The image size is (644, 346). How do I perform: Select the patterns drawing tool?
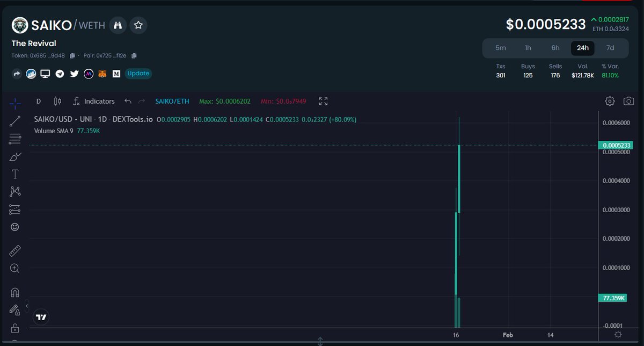point(15,192)
